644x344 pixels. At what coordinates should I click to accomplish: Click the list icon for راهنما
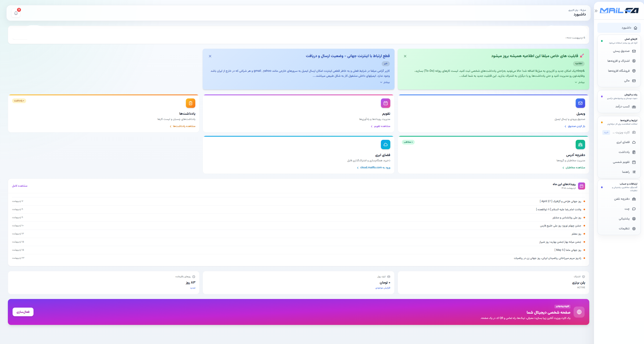pos(634,172)
